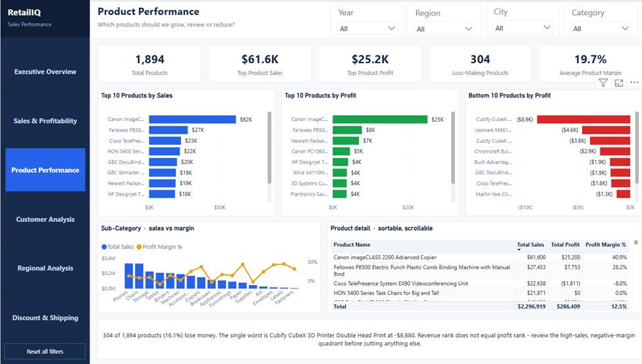Navigate to Regional Analysis page
The image size is (642, 364).
45,268
